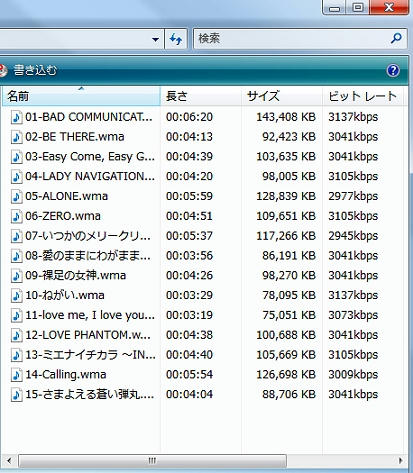This screenshot has height=473, width=413.
Task: Click size value 88,706 KB
Action: tap(289, 394)
